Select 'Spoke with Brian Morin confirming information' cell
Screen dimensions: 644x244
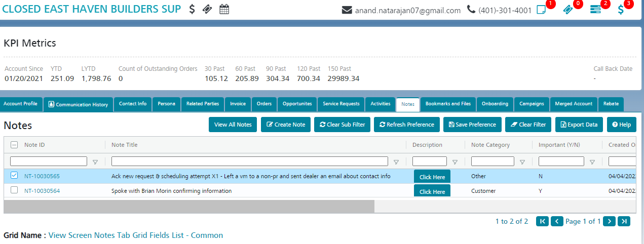point(171,191)
